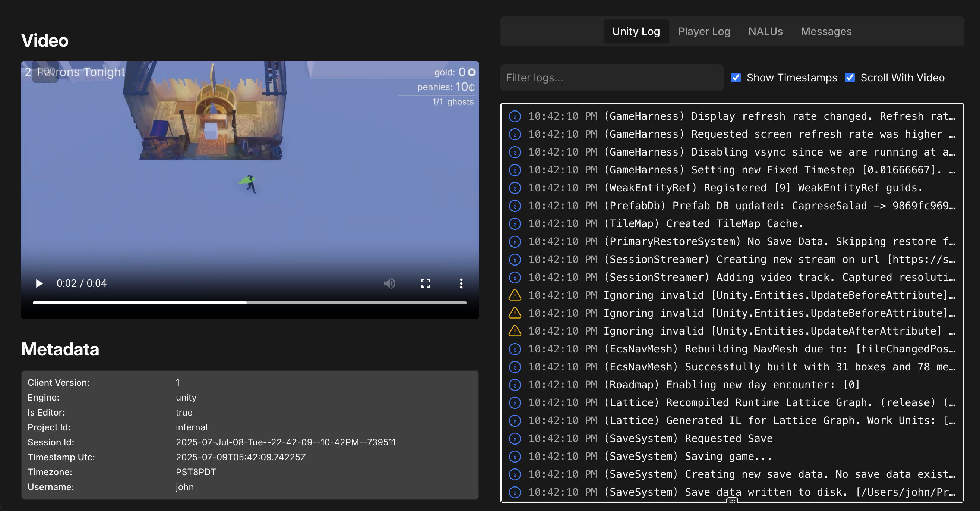Mute the video's volume
Viewport: 980px width, 511px height.
pos(389,283)
